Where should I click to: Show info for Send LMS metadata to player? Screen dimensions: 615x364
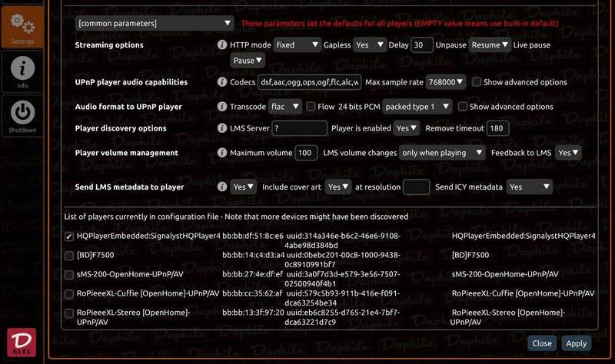click(222, 187)
